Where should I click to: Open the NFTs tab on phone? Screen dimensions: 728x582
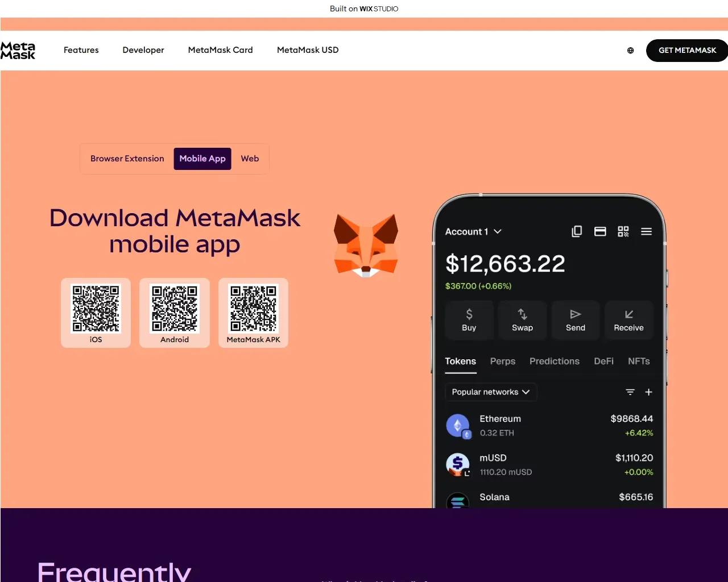(x=639, y=361)
